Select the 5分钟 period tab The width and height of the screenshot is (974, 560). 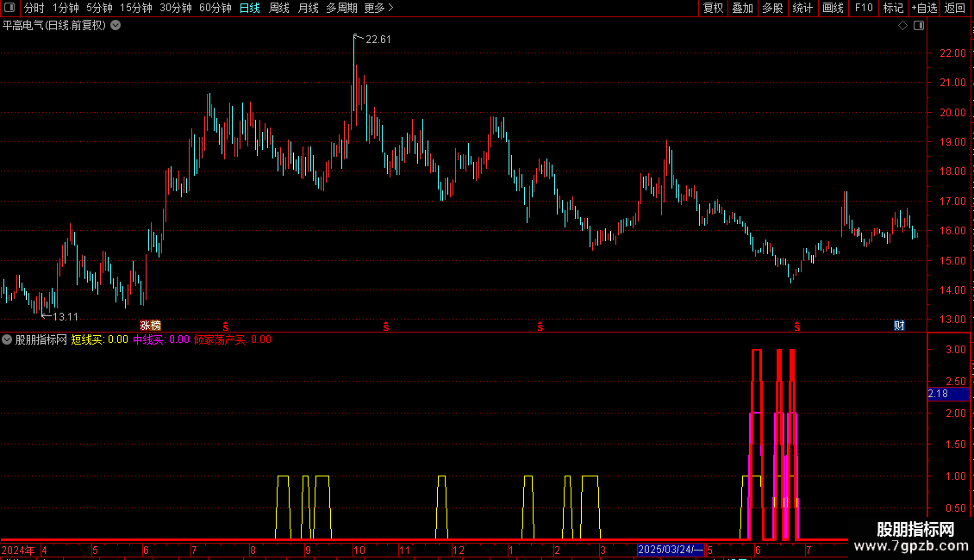[99, 8]
